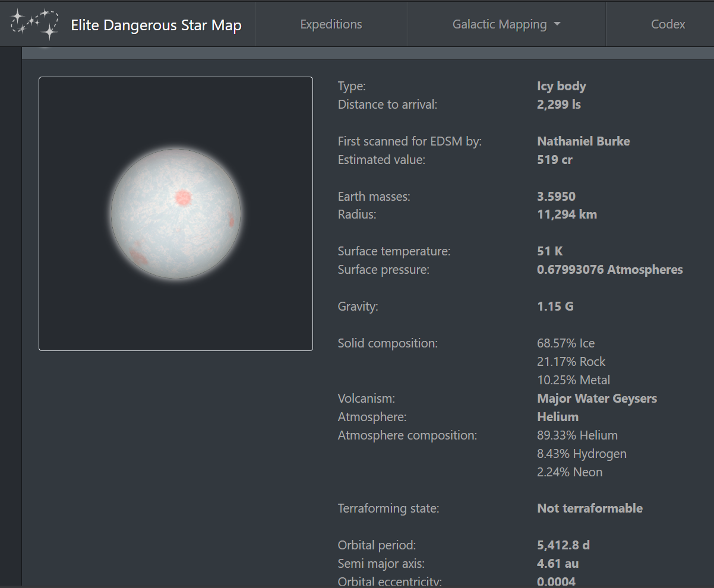This screenshot has height=588, width=714.
Task: Expand the Galactic Mapping dropdown
Action: [507, 24]
